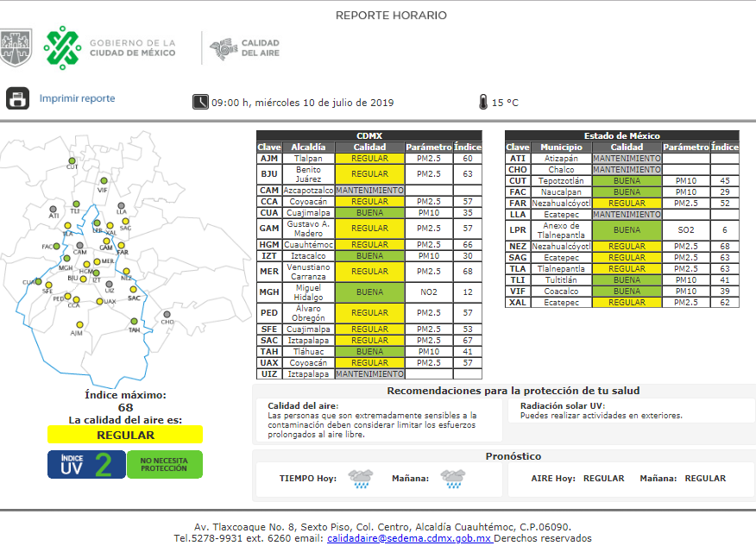Select the green CUA station marker
This screenshot has width=756, height=552.
(x=38, y=282)
